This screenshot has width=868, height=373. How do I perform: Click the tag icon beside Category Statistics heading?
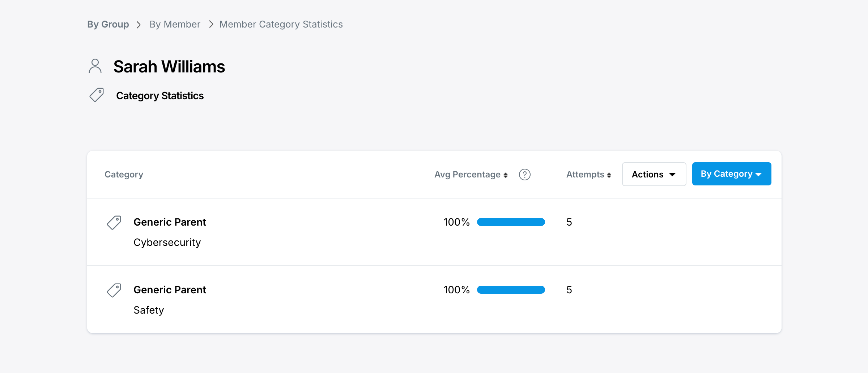(x=97, y=95)
